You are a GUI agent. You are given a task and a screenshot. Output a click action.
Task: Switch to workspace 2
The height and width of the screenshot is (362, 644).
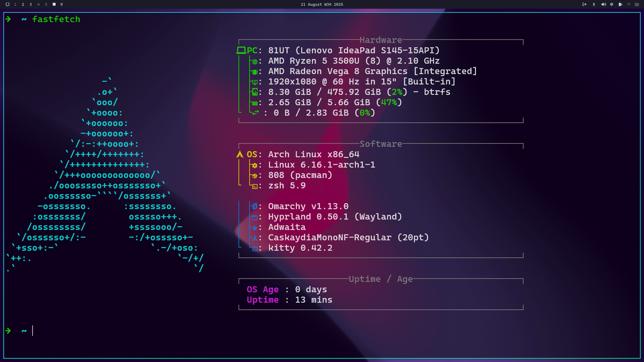[23, 4]
